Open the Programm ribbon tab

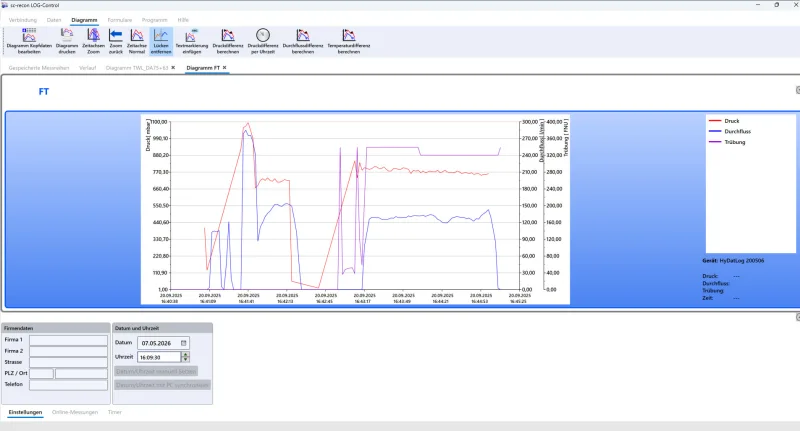click(154, 20)
